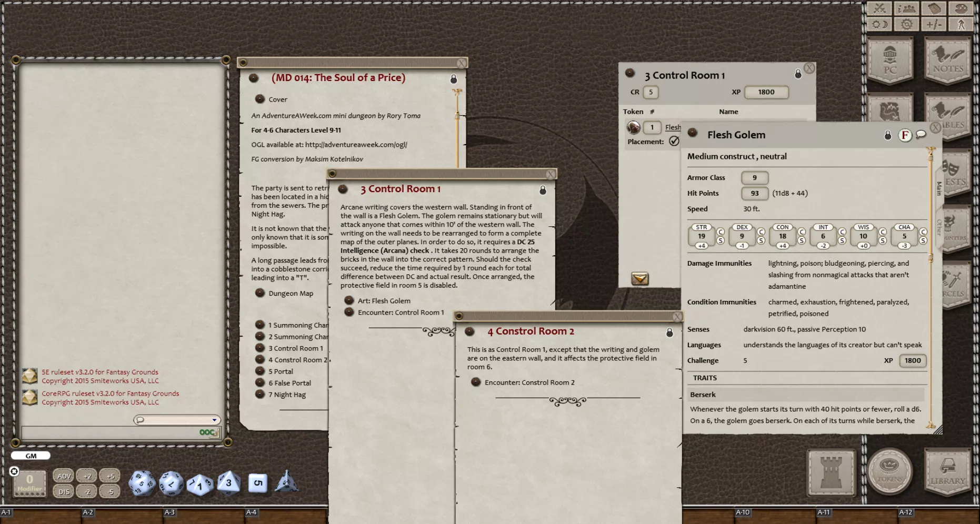980x524 pixels.
Task: Open the color palette icon
Action: pos(961,9)
